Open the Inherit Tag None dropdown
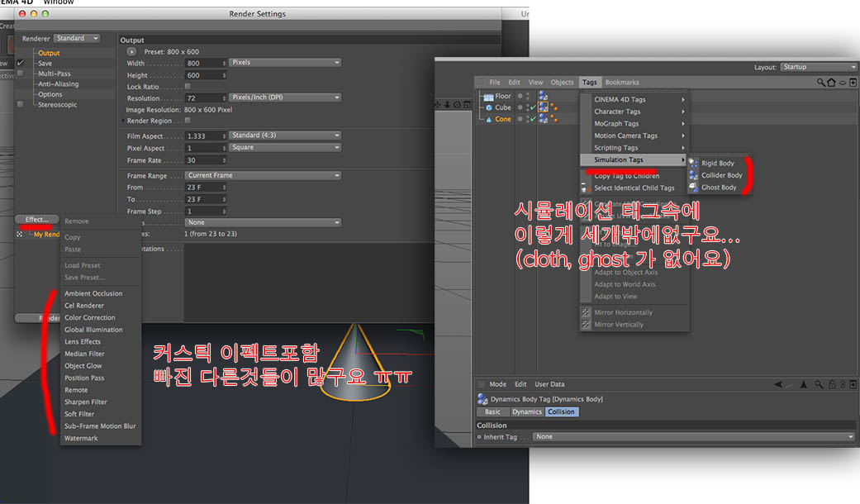860x504 pixels. click(x=694, y=436)
